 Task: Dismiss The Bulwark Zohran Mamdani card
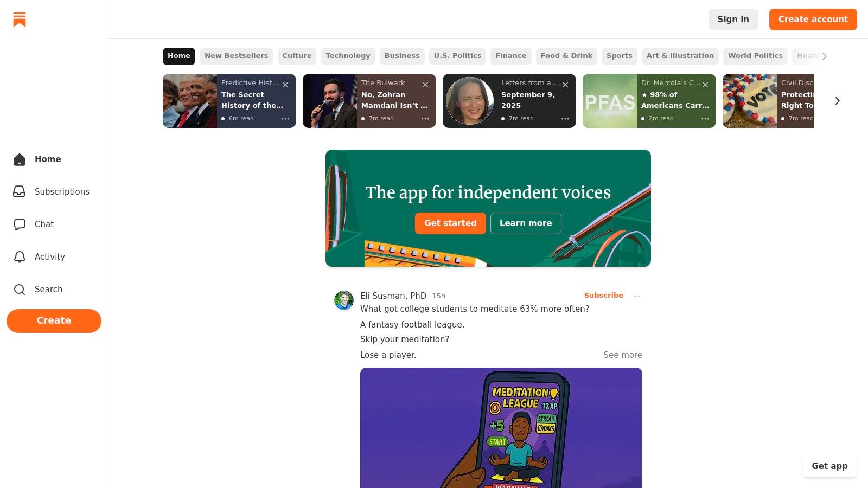pyautogui.click(x=425, y=85)
